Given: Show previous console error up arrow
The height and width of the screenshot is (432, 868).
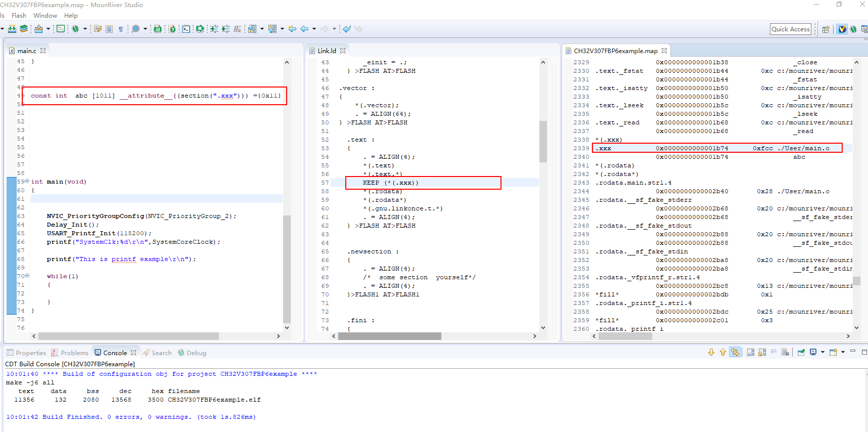Looking at the screenshot, I should click(x=723, y=352).
